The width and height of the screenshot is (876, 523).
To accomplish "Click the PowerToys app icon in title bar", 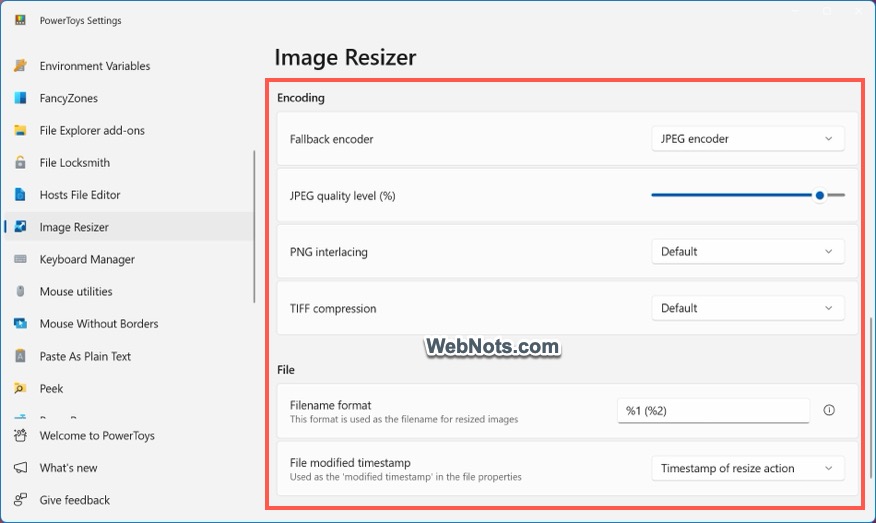I will pyautogui.click(x=20, y=20).
